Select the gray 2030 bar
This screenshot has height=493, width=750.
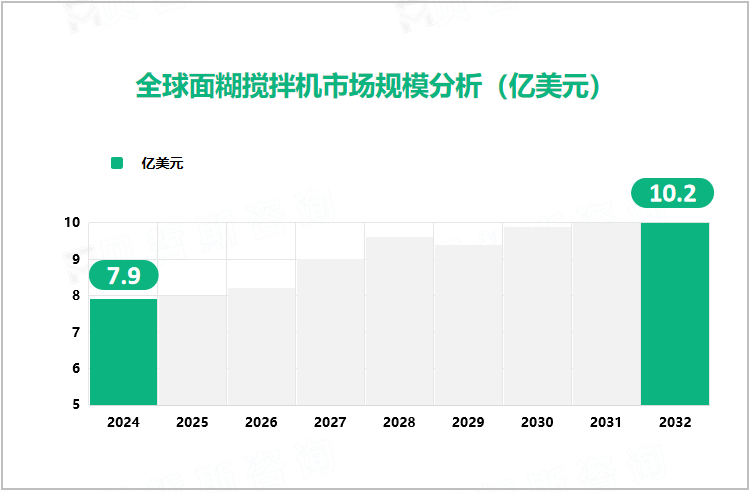coord(537,316)
